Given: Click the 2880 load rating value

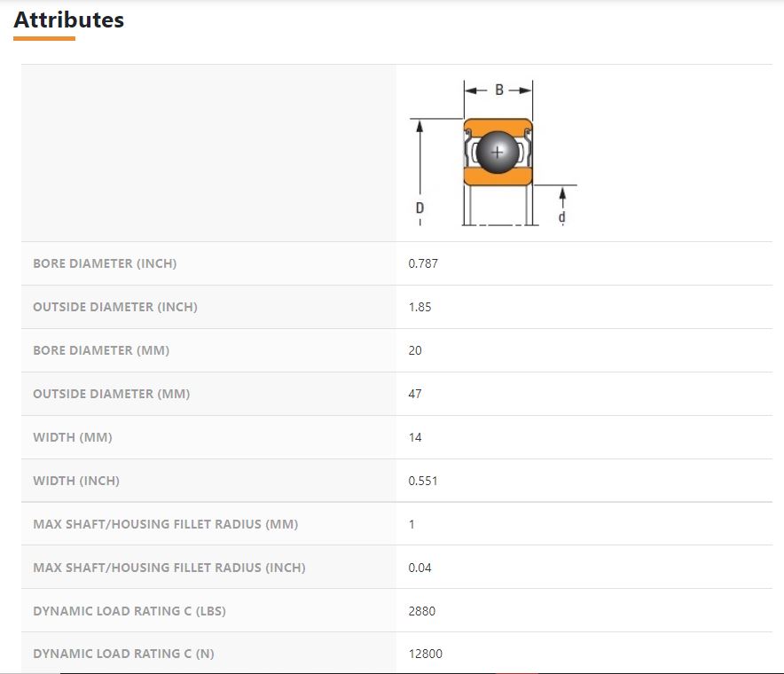Looking at the screenshot, I should (x=422, y=611).
